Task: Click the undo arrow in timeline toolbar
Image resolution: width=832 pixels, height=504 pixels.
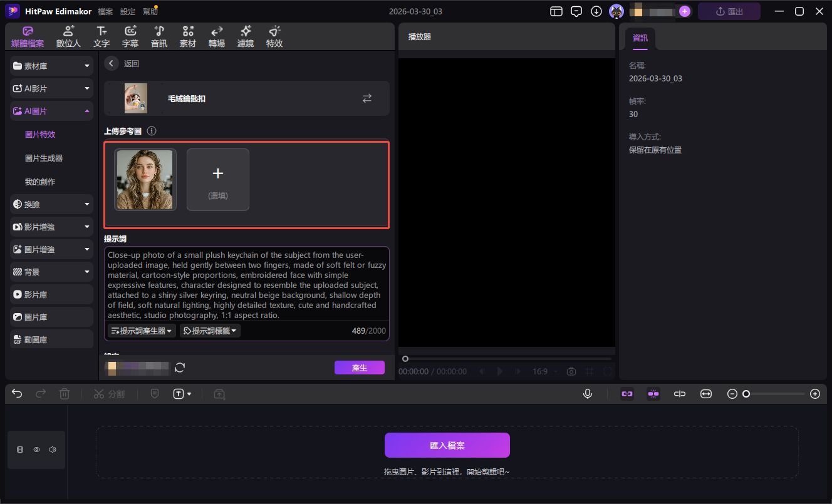Action: [x=17, y=394]
